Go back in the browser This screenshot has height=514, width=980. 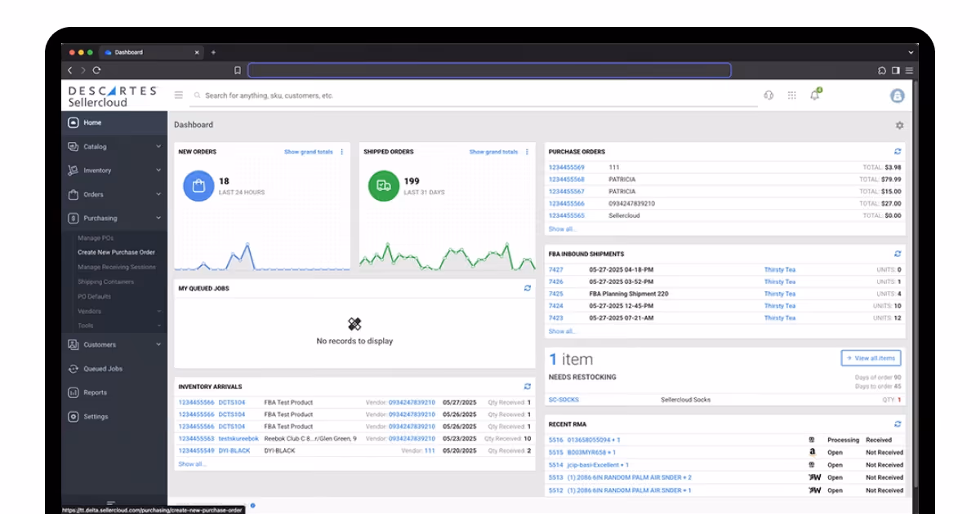coord(70,70)
